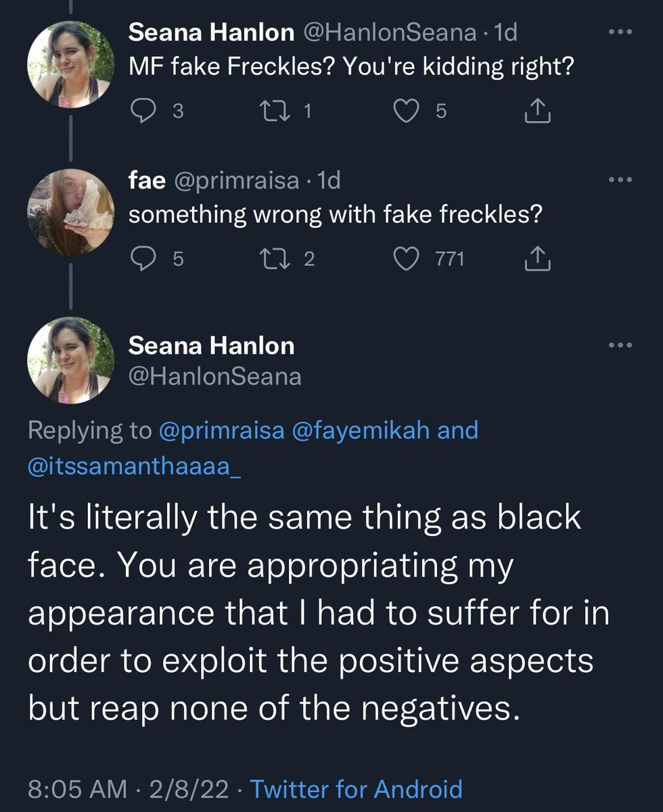Open fae's profile picture
Image resolution: width=663 pixels, height=812 pixels.
click(71, 212)
